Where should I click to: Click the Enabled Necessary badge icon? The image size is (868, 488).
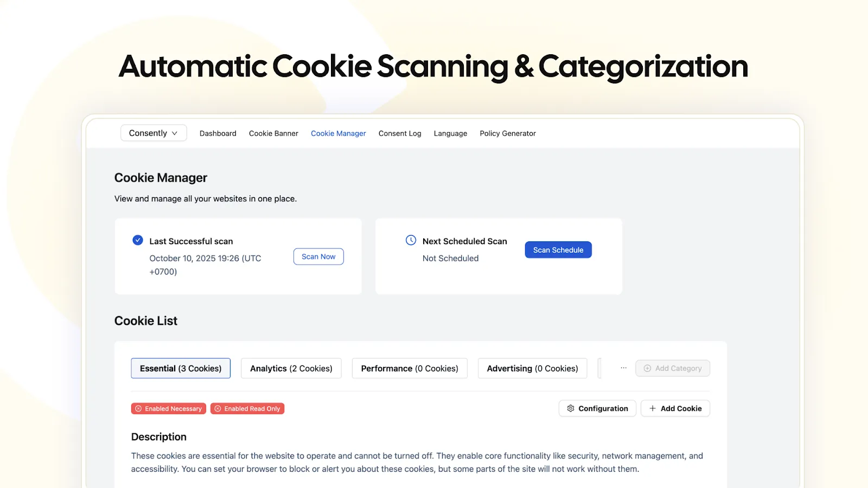click(138, 409)
